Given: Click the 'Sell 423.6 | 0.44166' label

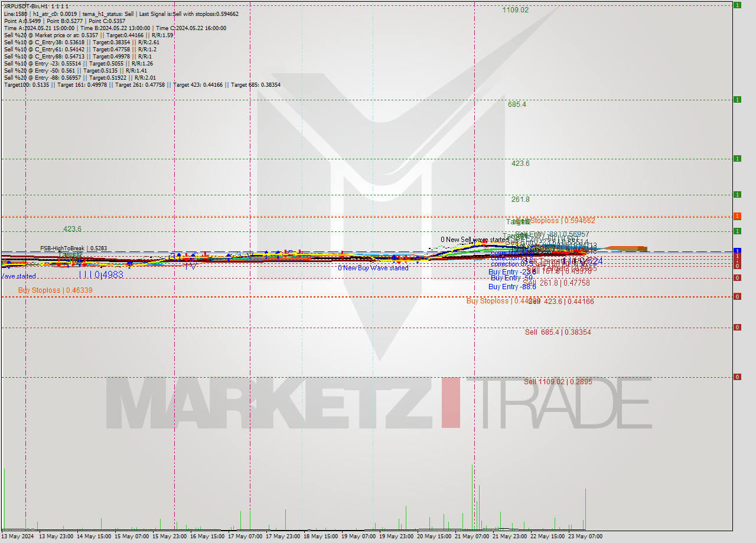Looking at the screenshot, I should (x=561, y=302).
